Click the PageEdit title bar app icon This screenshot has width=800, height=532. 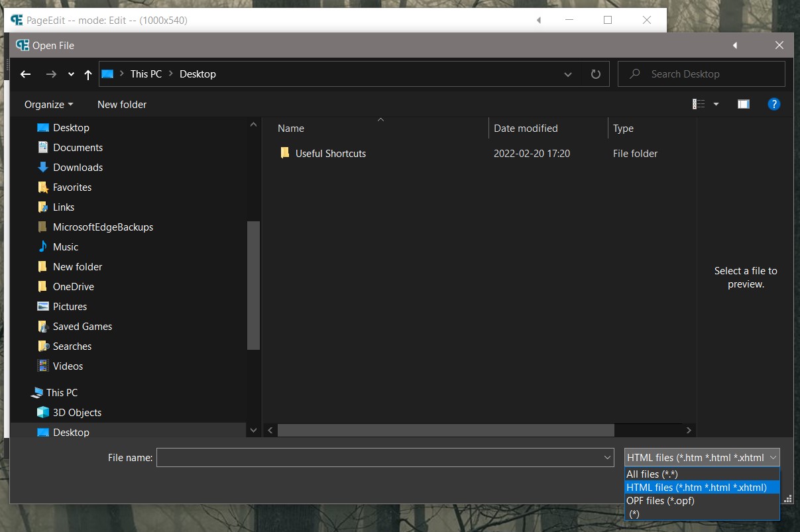click(x=17, y=20)
